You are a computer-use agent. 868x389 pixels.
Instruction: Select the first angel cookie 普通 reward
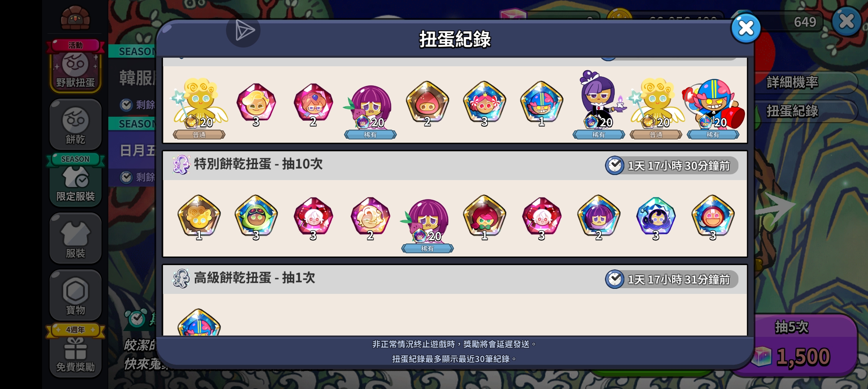199,108
